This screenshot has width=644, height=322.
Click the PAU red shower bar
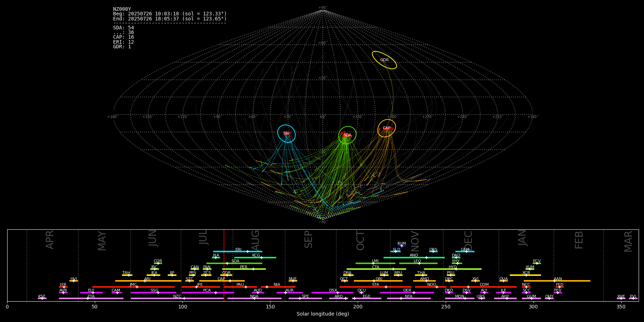pos(240,287)
